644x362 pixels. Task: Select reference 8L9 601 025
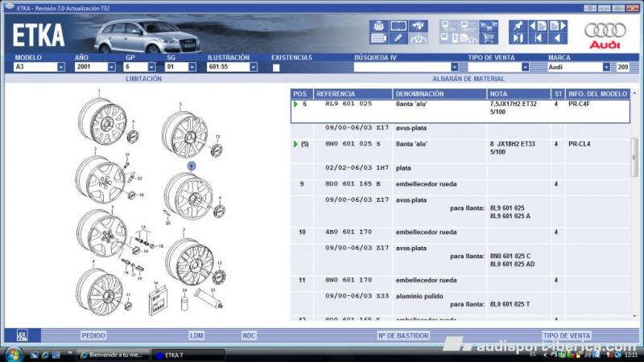point(349,104)
